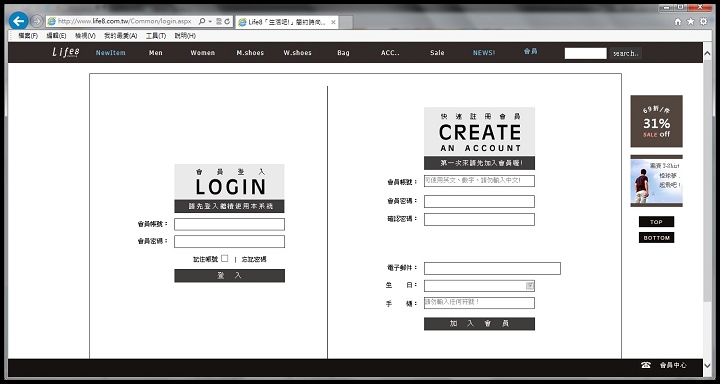The image size is (720, 384).
Task: Click registration account field with placeholder text
Action: click(x=479, y=181)
